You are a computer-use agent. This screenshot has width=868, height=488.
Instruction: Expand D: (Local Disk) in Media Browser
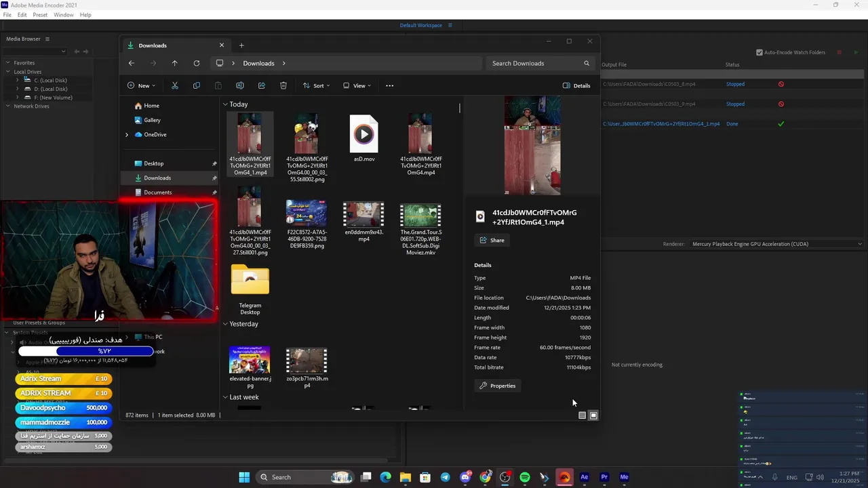(x=18, y=89)
